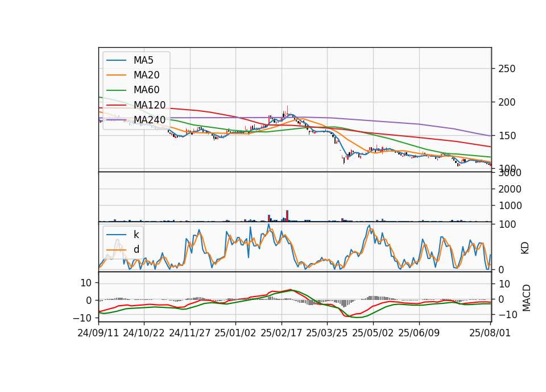
Task: Click the MA240 legend label
Action: click(x=150, y=120)
